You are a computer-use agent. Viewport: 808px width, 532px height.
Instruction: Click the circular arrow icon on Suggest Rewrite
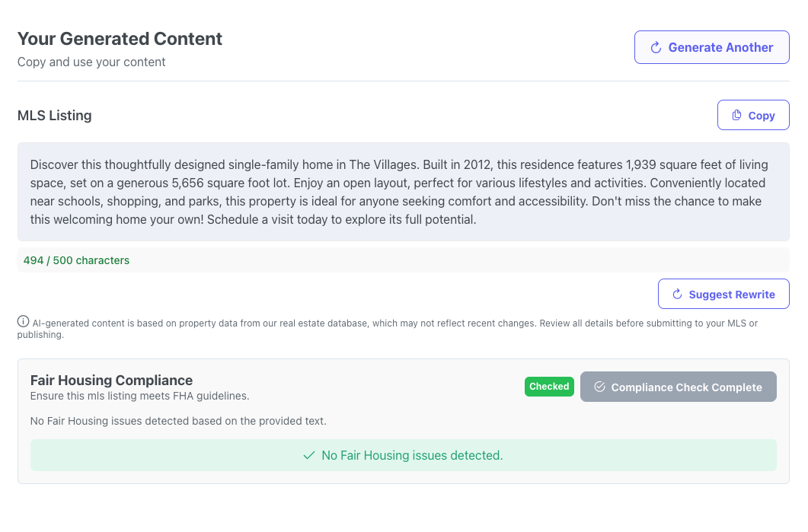tap(676, 294)
